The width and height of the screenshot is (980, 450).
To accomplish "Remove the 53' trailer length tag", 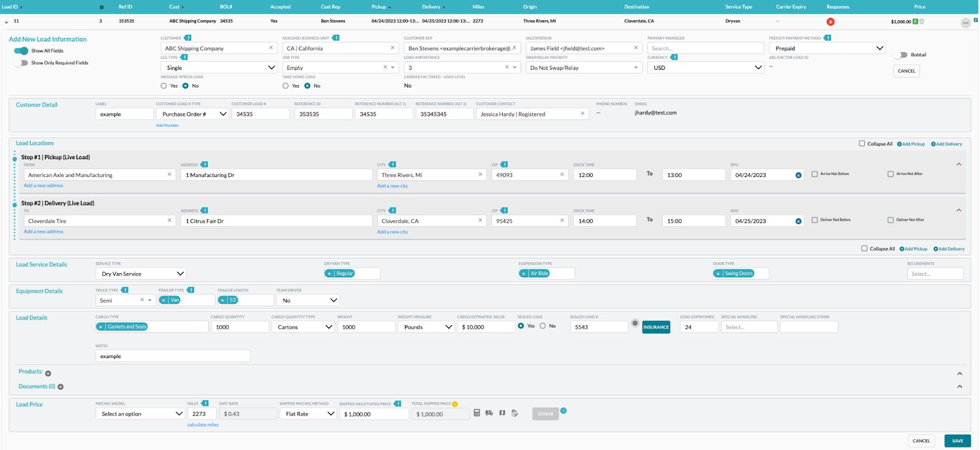I will tap(222, 300).
